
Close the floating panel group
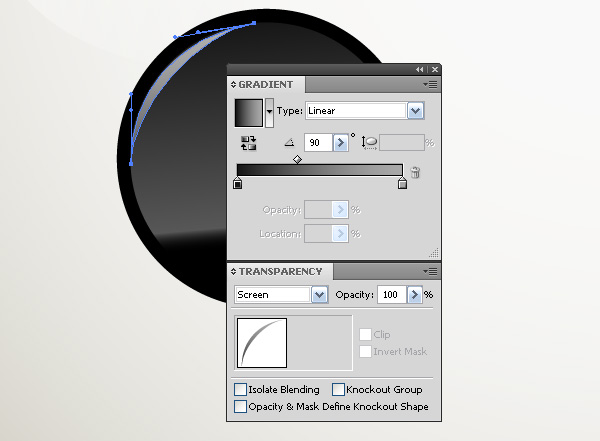[435, 69]
